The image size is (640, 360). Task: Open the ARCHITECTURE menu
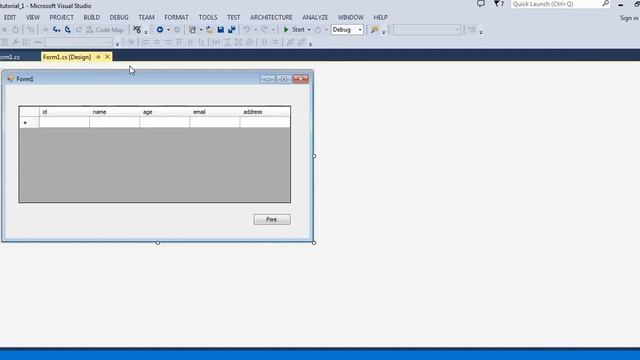(x=271, y=18)
